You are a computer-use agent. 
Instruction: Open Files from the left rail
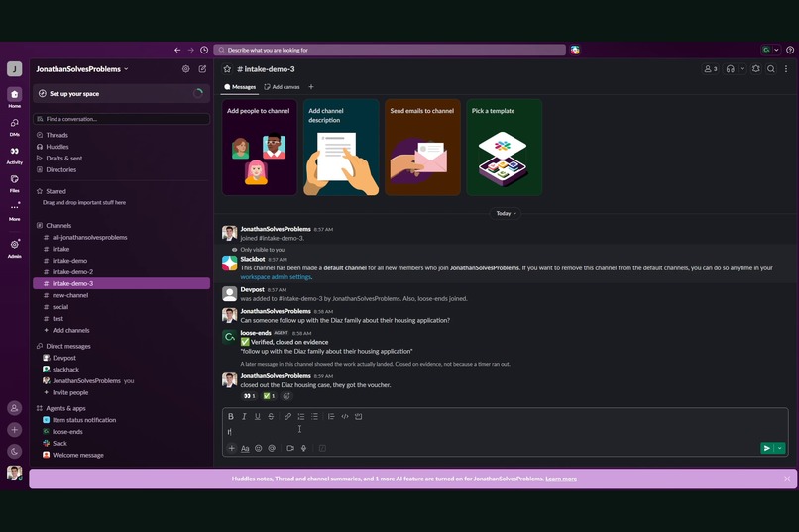pos(14,183)
